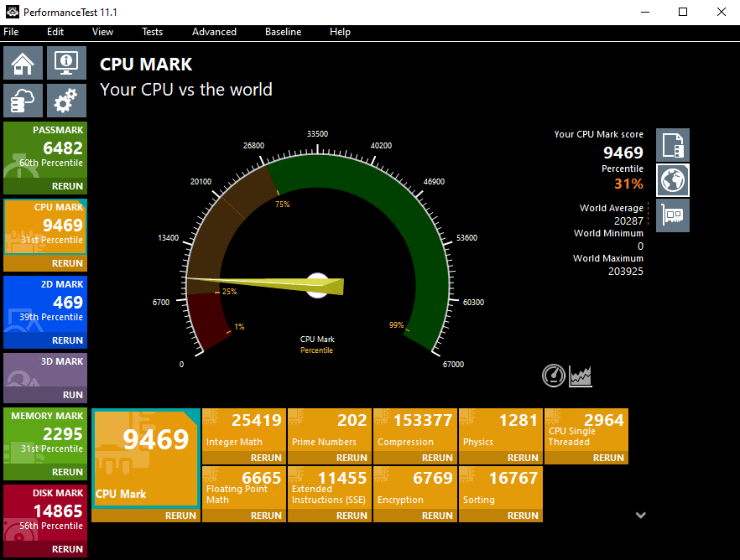Select the Disk Mark tile
Viewport: 740px width, 560px height.
click(45, 513)
